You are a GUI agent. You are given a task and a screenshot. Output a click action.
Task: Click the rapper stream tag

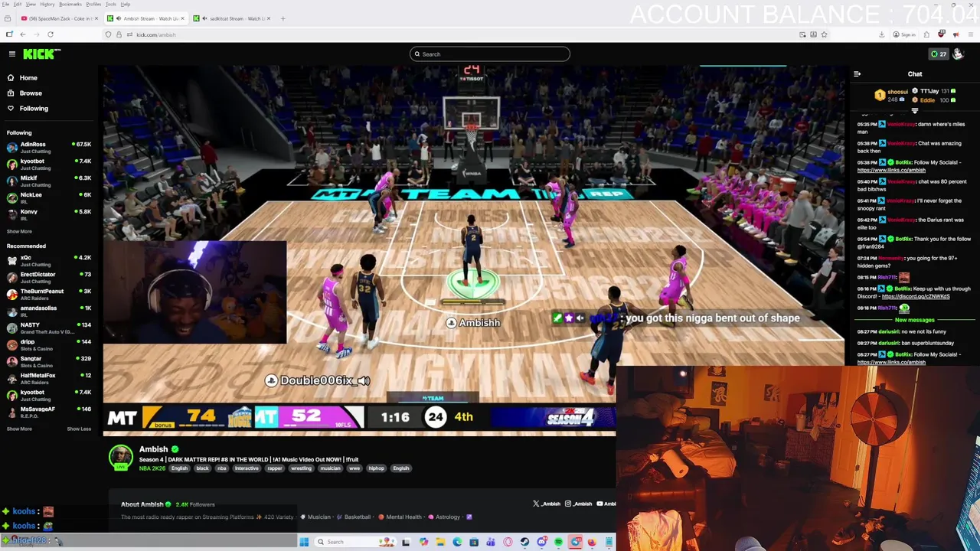pos(274,468)
